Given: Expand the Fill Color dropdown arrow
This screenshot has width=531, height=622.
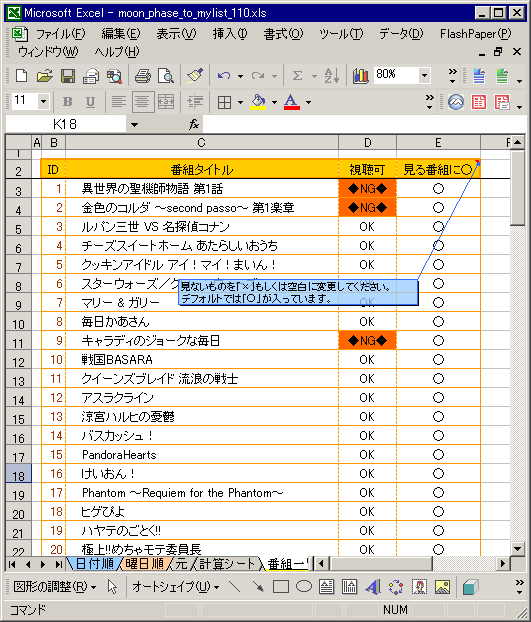Looking at the screenshot, I should click(274, 102).
